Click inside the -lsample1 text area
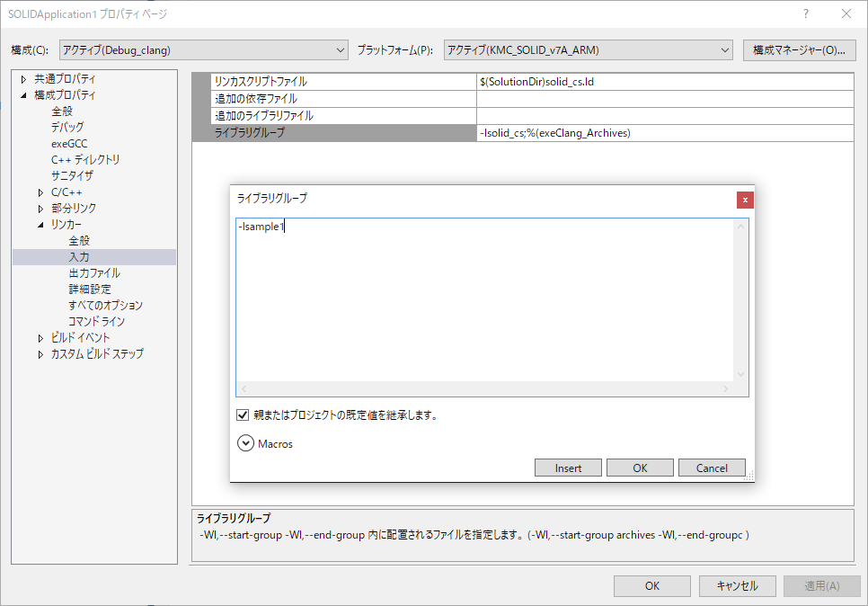Screen dimensions: 868x606 tap(485, 297)
